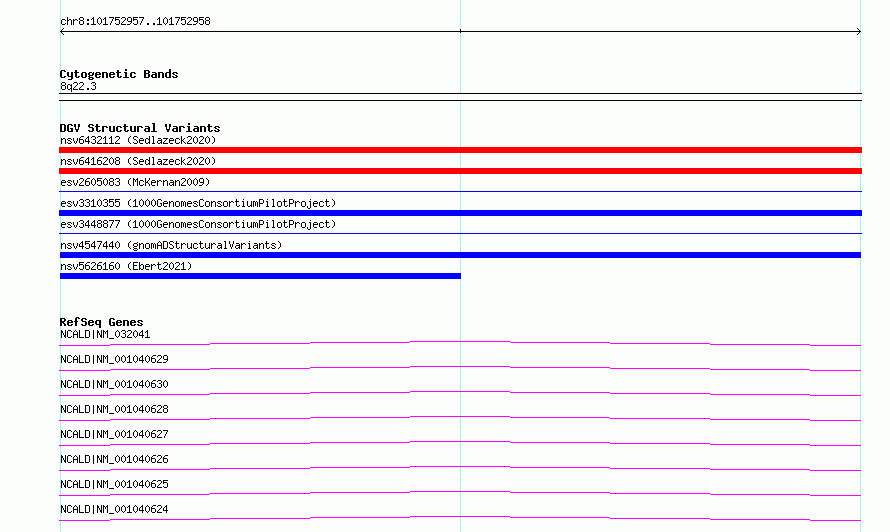Open variant esv3310355 label
This screenshot has height=532, width=890.
(x=198, y=203)
